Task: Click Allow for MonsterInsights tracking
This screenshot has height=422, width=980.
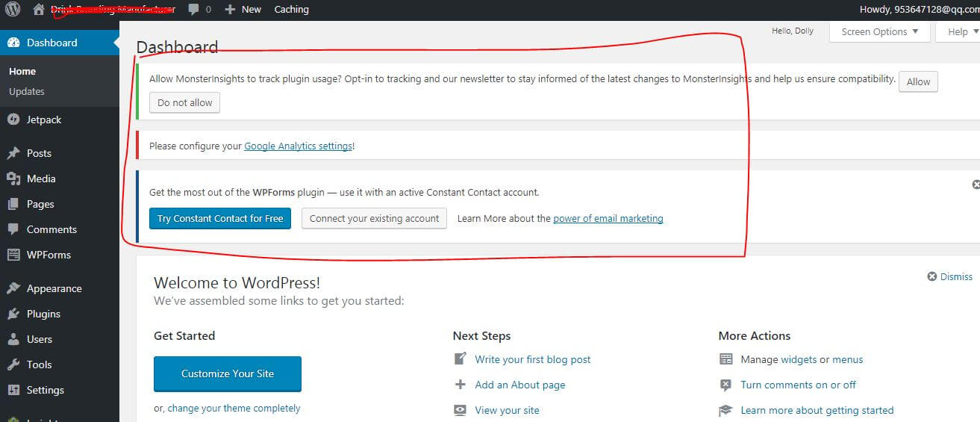Action: tap(918, 81)
